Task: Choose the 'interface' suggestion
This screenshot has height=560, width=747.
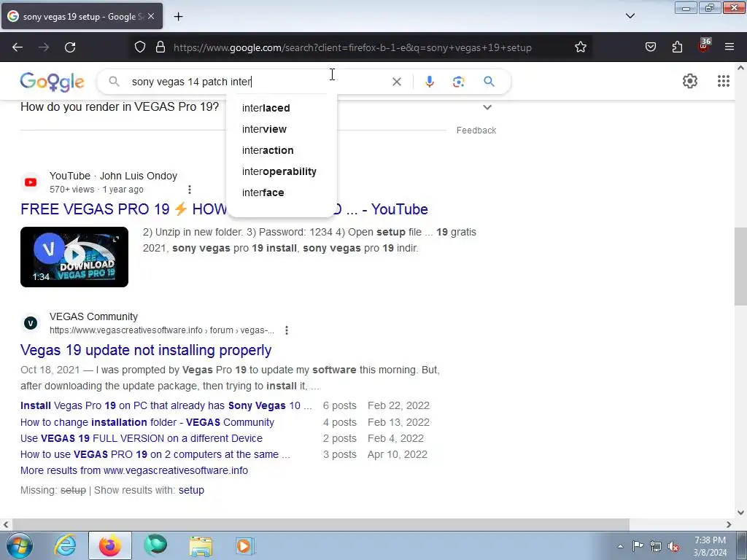Action: click(263, 192)
